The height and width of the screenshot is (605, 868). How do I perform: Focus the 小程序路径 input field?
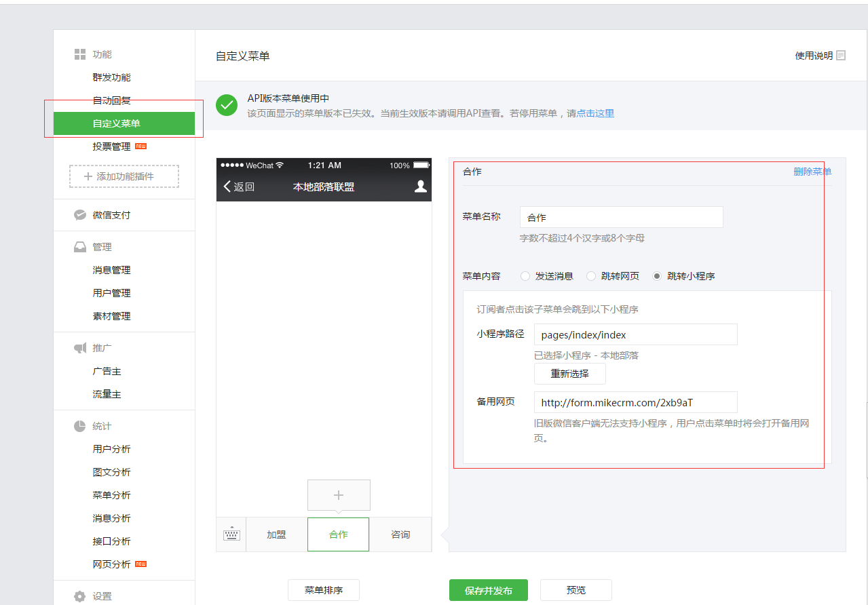636,334
